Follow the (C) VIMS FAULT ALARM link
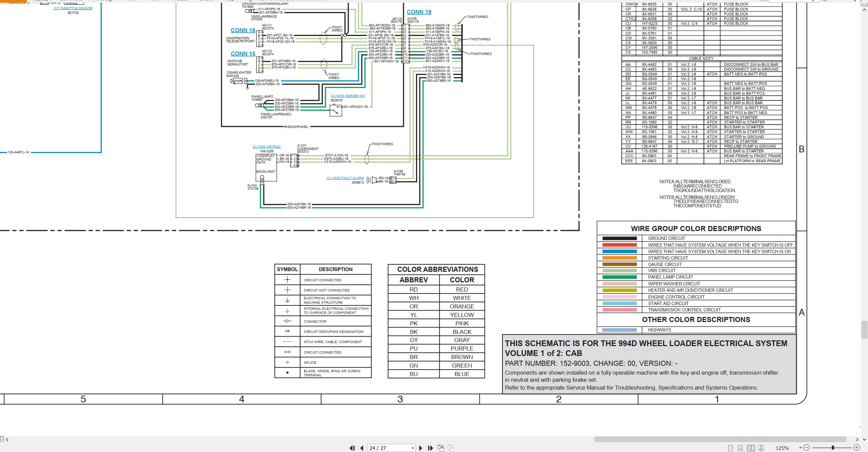The width and height of the screenshot is (868, 452). coord(345,178)
